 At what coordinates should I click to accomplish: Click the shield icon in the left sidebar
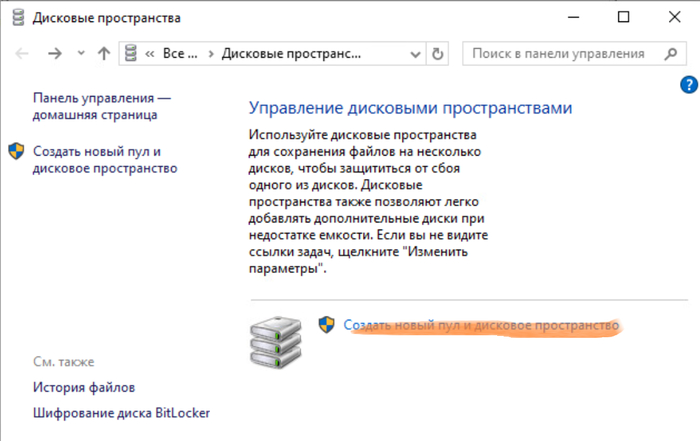click(17, 152)
